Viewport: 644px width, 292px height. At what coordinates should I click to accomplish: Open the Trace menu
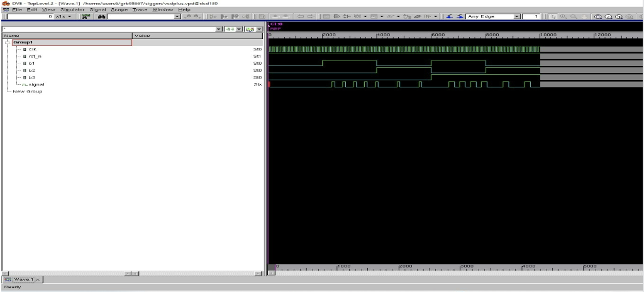pyautogui.click(x=140, y=9)
